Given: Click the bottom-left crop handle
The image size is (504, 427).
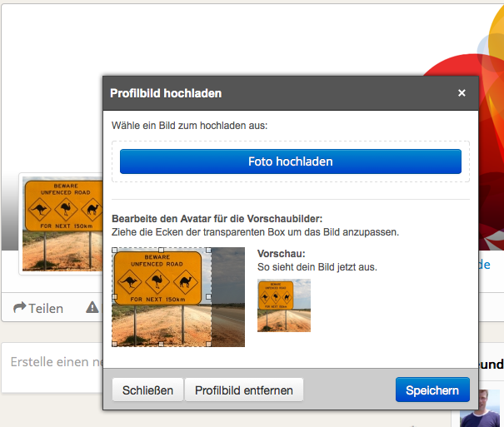Looking at the screenshot, I should 114,344.
